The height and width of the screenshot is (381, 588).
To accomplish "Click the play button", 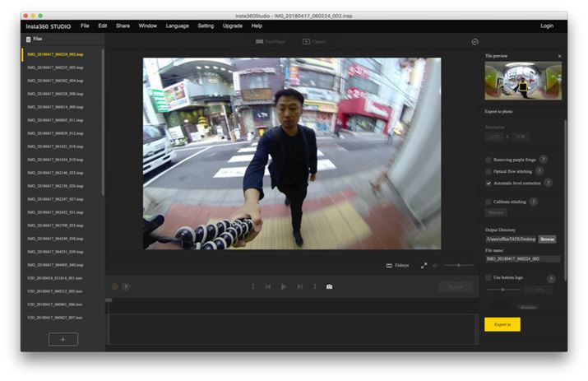I will 284,287.
